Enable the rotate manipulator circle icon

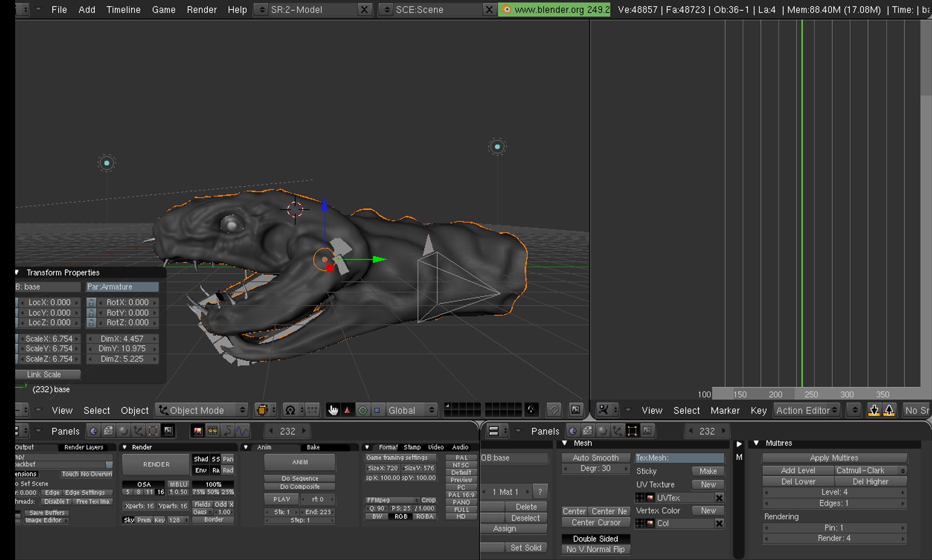(x=363, y=410)
